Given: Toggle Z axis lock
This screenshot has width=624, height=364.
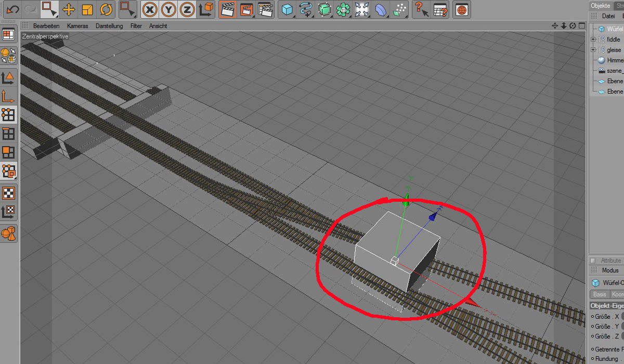Looking at the screenshot, I should click(x=187, y=9).
